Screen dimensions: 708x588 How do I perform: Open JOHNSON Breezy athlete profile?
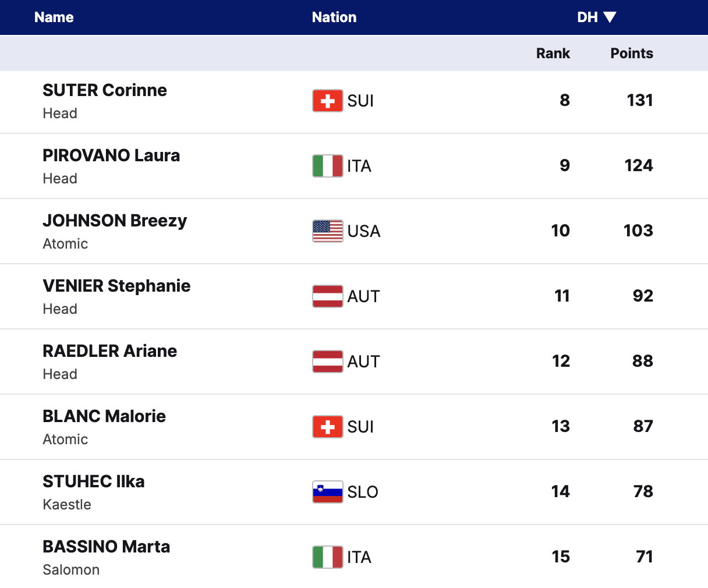coord(115,221)
